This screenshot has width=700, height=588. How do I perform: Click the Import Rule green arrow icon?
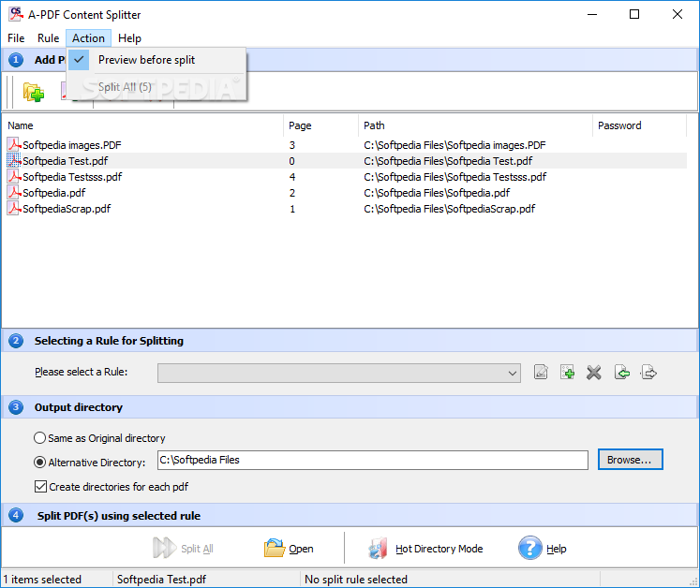pyautogui.click(x=622, y=372)
